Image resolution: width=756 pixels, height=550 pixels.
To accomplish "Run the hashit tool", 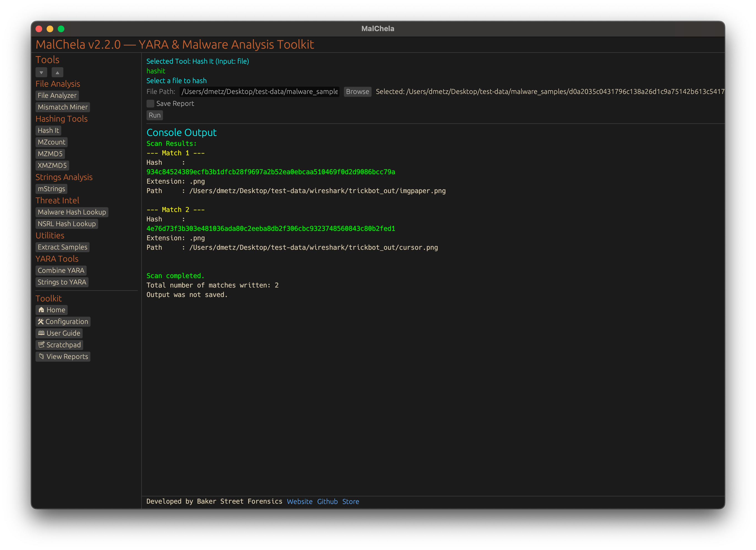I will point(155,115).
